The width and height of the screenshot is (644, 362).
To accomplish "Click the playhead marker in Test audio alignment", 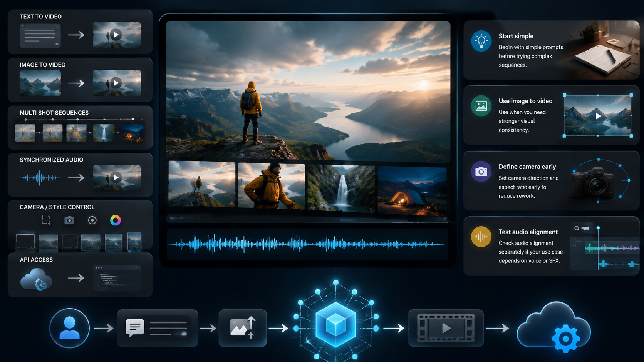I will tap(598, 228).
